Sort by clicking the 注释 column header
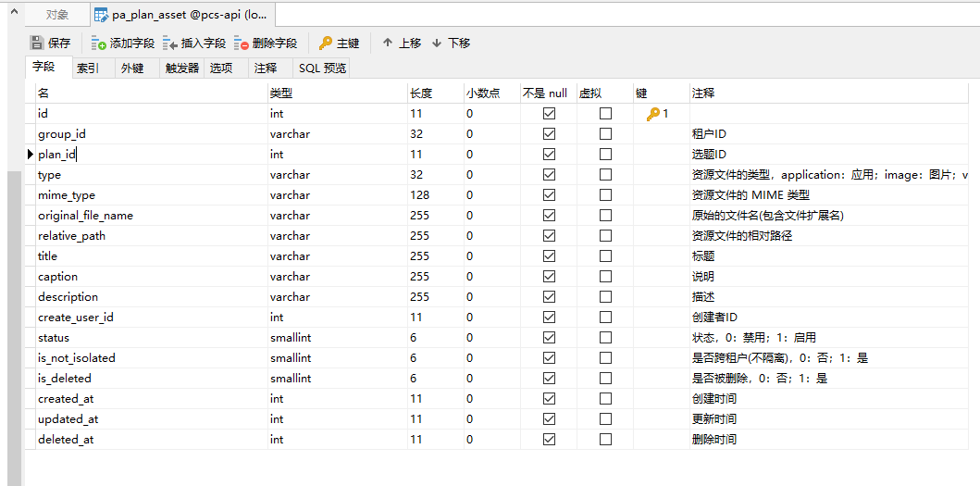The image size is (980, 486). (703, 93)
